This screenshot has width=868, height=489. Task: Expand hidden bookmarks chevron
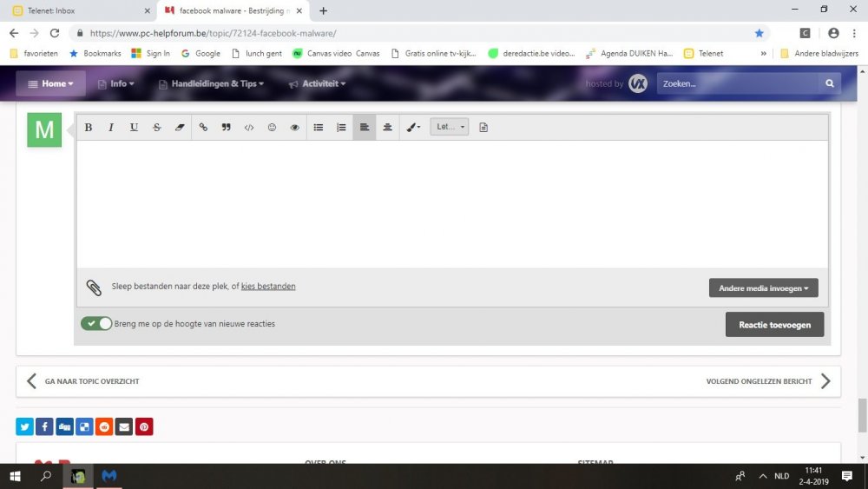[763, 53]
